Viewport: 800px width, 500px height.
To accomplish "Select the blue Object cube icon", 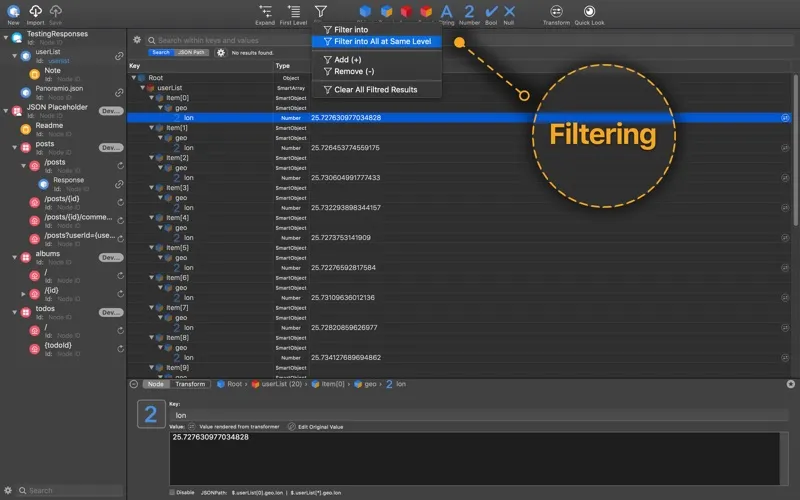I will click(365, 11).
